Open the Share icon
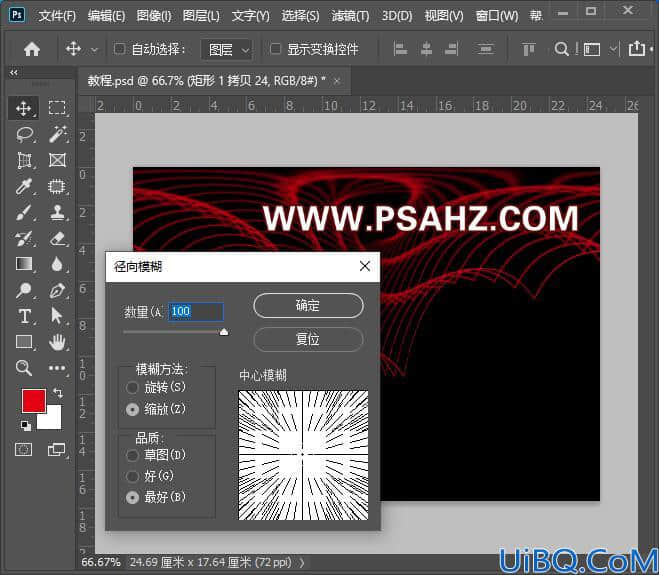659x575 pixels. pos(637,49)
